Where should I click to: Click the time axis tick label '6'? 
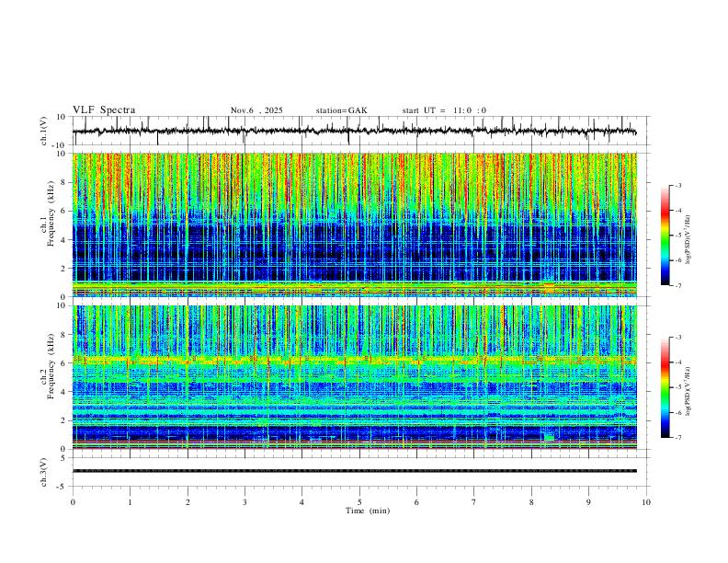pyautogui.click(x=416, y=502)
